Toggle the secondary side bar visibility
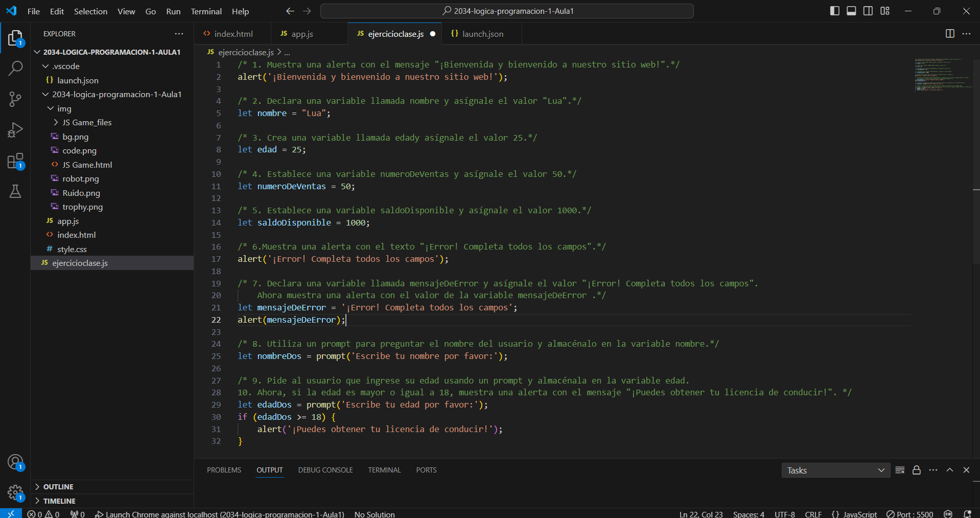 tap(868, 11)
